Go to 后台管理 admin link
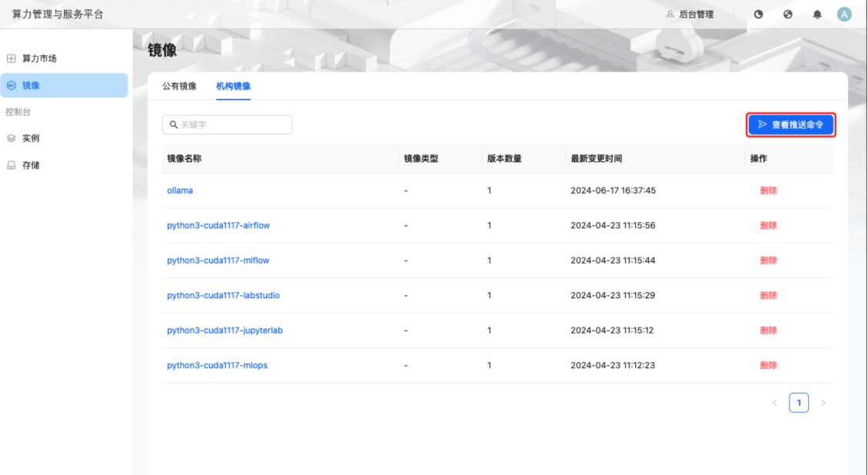 click(690, 15)
